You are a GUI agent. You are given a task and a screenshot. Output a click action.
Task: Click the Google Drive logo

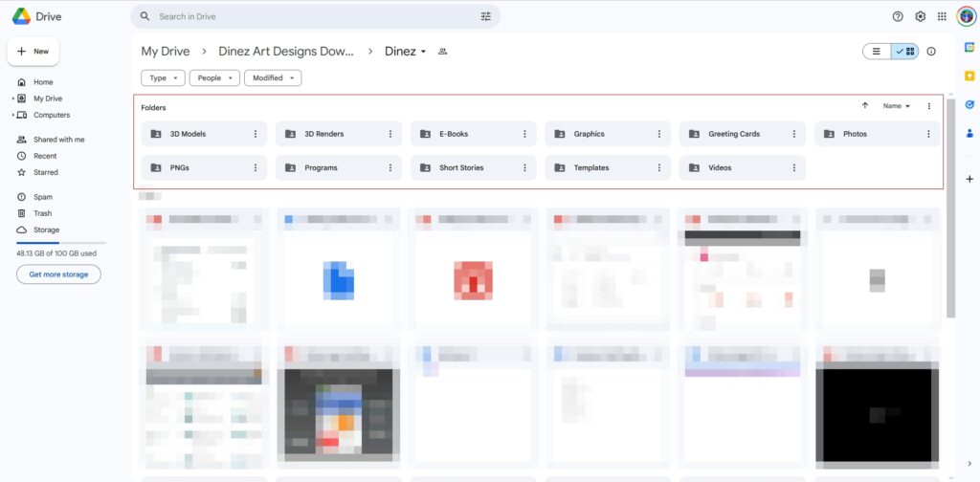coord(21,16)
